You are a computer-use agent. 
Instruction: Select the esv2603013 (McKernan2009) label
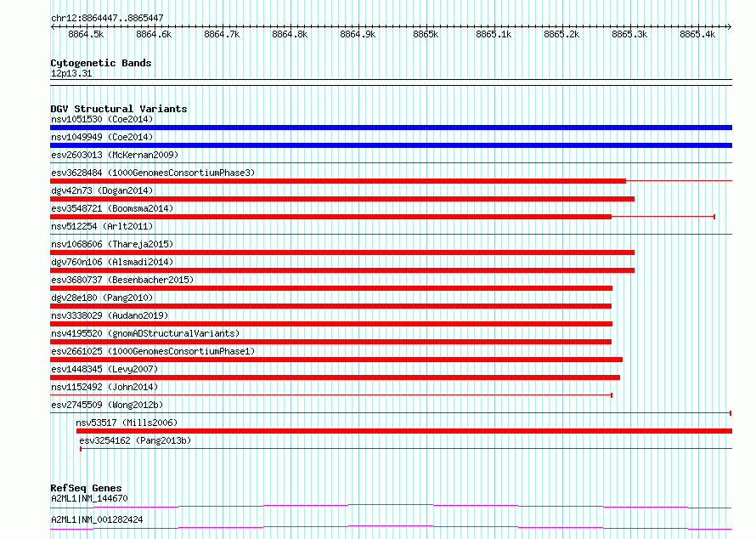(x=115, y=155)
